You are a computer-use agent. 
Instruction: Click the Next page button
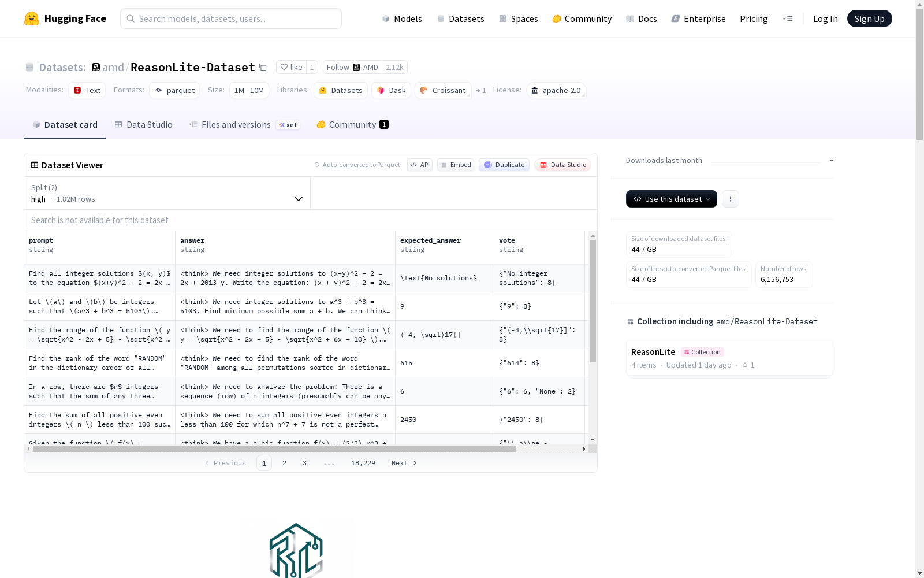tap(404, 463)
